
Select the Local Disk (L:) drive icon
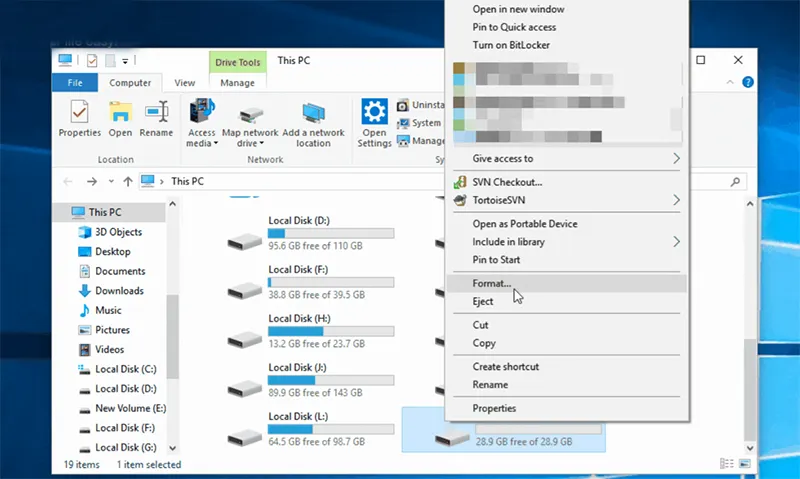[x=245, y=437]
